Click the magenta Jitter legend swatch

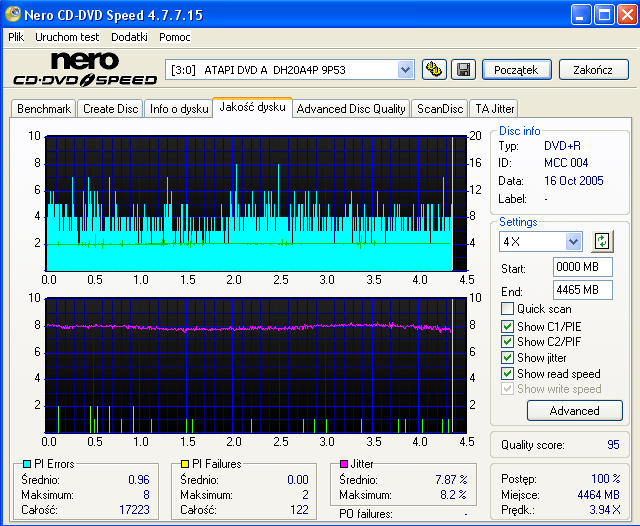coord(344,464)
